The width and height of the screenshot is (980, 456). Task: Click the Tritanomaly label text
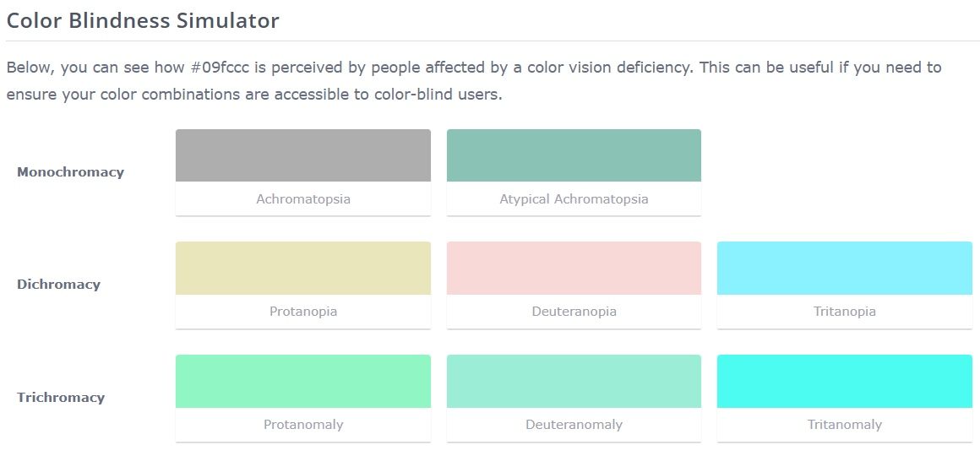coord(844,425)
